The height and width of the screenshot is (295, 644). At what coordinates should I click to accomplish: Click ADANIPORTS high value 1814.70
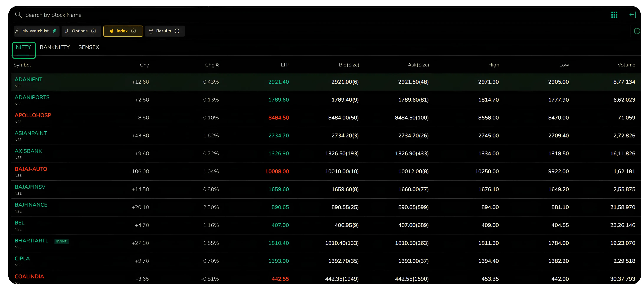click(x=488, y=100)
